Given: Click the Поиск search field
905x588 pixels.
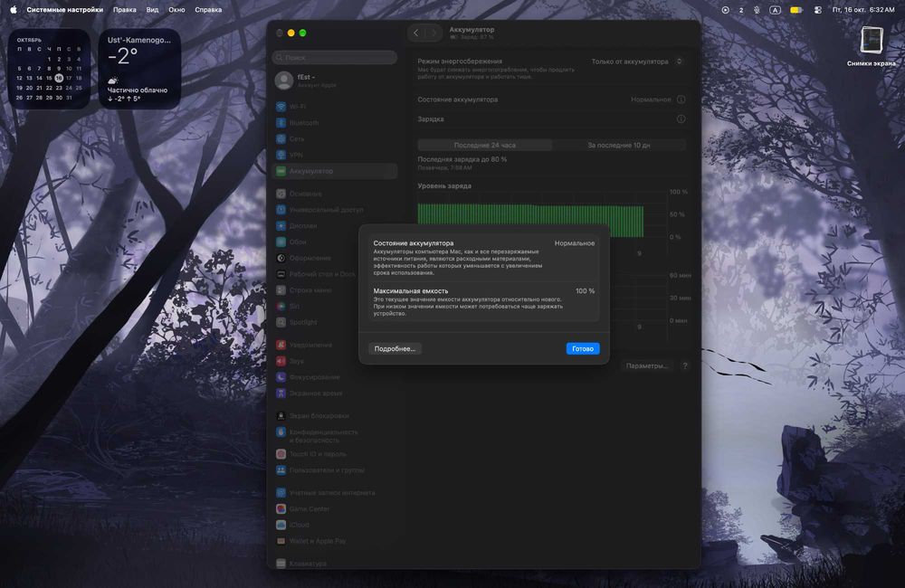Looking at the screenshot, I should (x=335, y=58).
